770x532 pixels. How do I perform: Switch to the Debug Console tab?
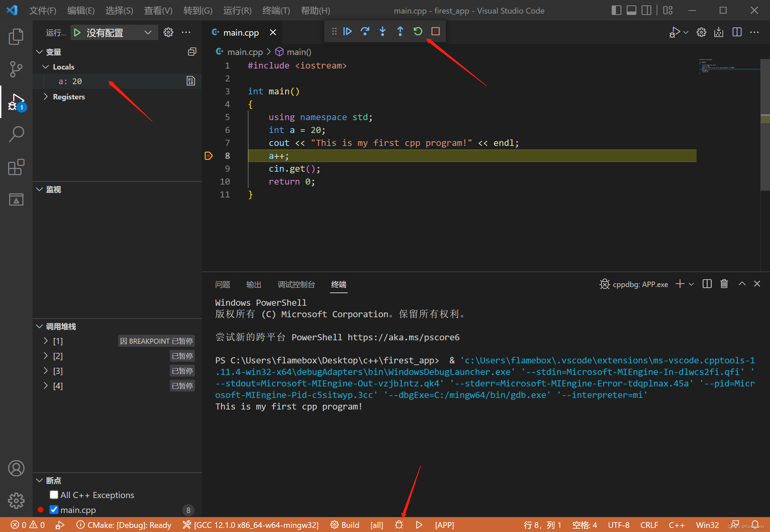296,284
